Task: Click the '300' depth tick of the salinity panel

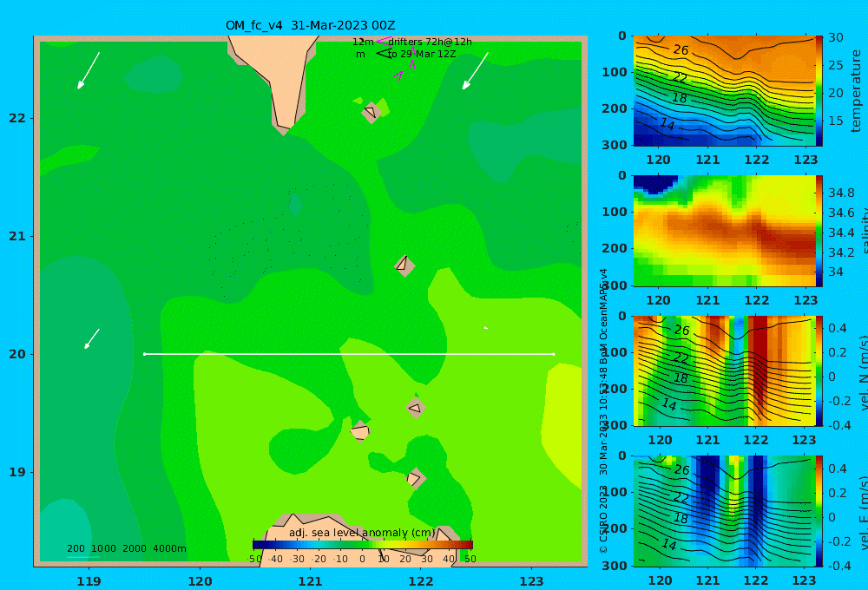Action: [x=615, y=285]
